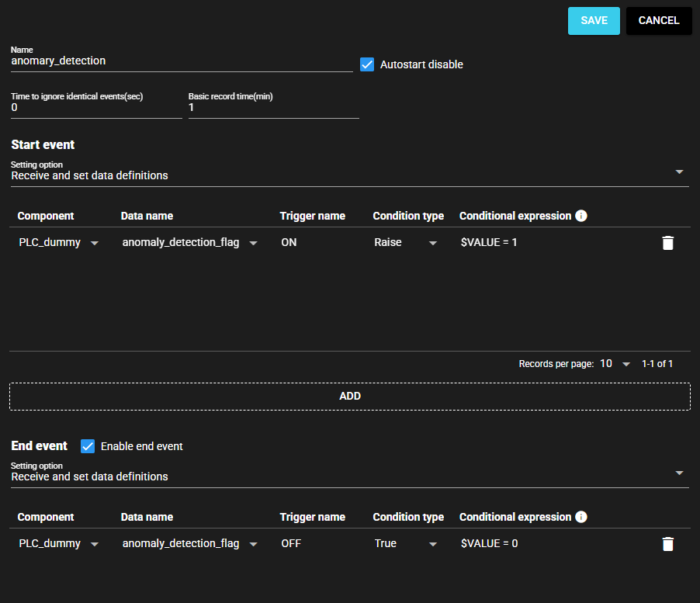Show Start event conditional expression info
Viewport: 700px width, 603px height.
point(581,216)
